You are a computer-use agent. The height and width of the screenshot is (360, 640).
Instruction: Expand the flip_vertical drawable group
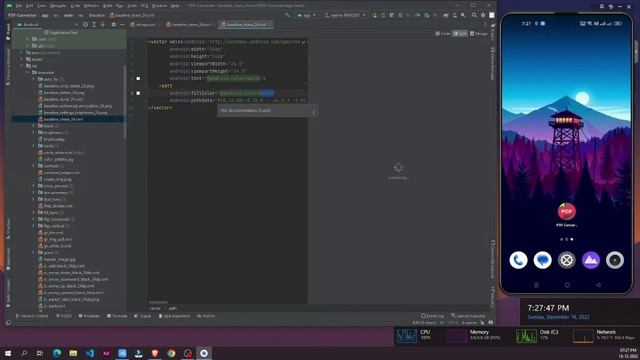(x=34, y=226)
